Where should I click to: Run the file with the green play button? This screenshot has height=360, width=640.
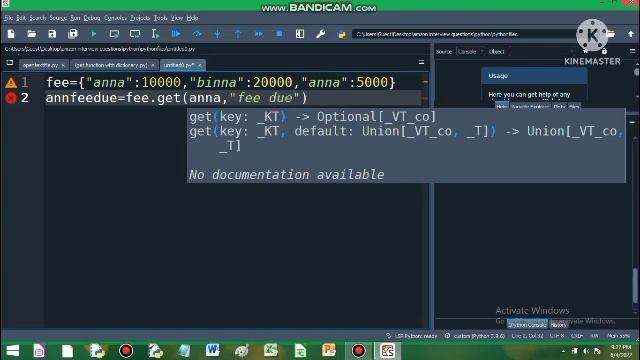93,34
